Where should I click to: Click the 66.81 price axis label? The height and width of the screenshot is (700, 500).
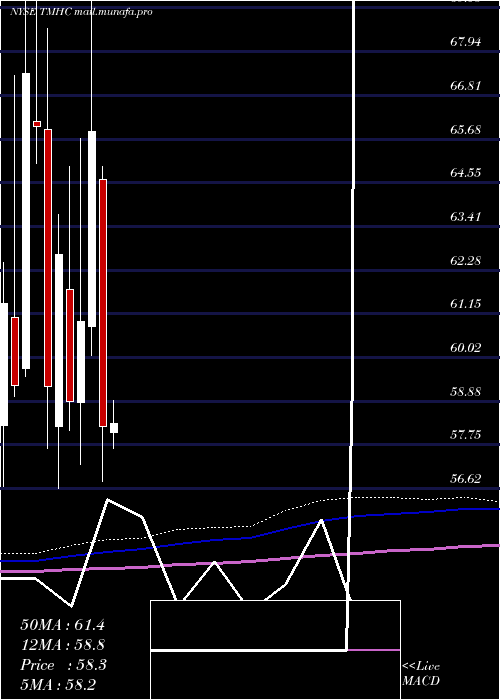[x=466, y=86]
